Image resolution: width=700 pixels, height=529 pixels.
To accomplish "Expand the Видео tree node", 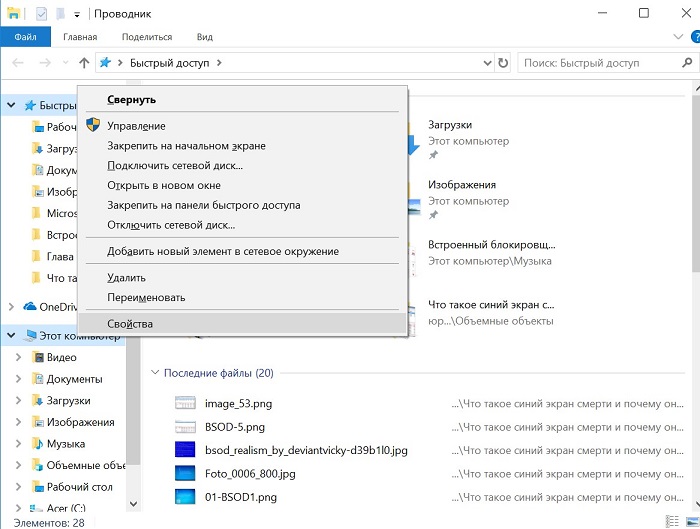I will [x=18, y=357].
